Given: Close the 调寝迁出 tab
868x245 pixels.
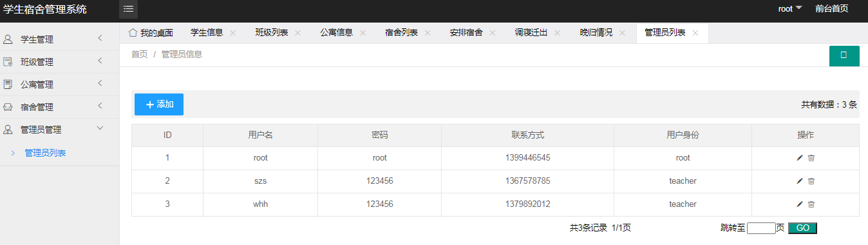Looking at the screenshot, I should (557, 33).
